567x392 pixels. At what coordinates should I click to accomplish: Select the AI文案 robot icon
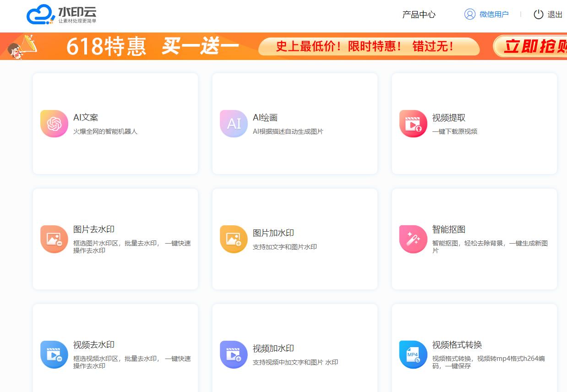(x=54, y=123)
